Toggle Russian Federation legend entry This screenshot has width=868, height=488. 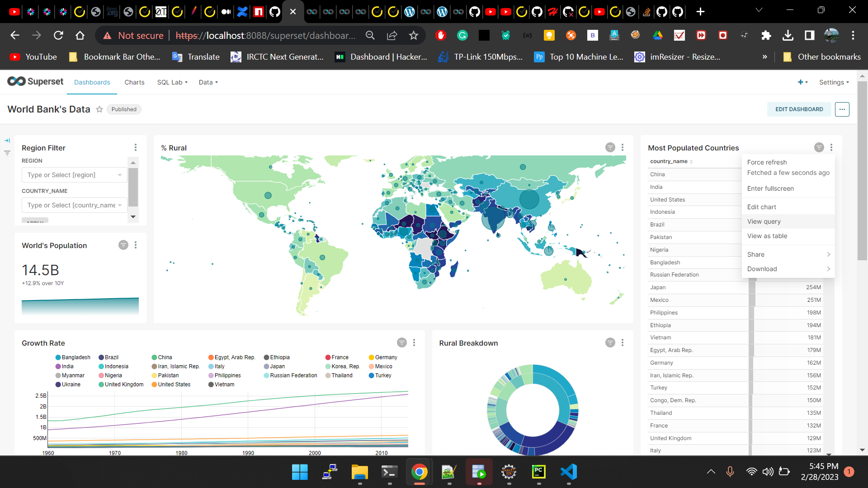click(x=290, y=375)
